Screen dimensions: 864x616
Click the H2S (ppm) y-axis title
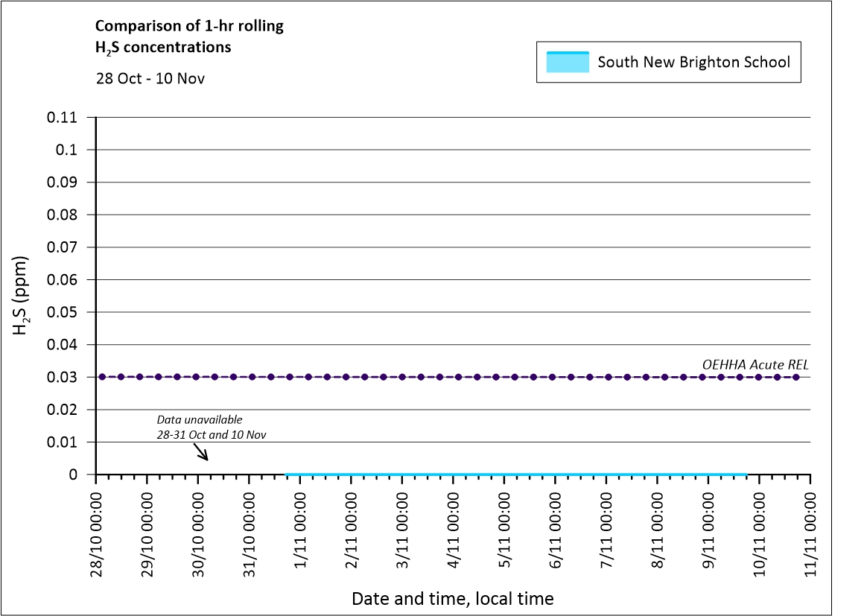point(22,295)
